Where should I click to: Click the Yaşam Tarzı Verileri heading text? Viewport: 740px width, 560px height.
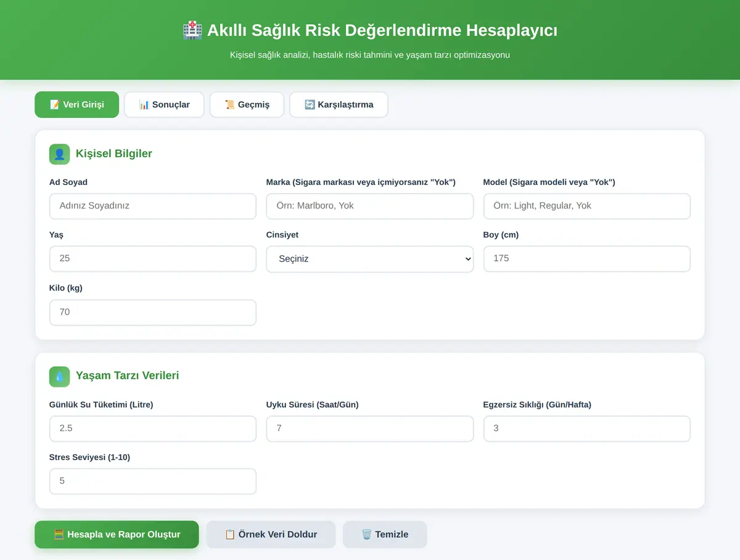click(x=128, y=376)
